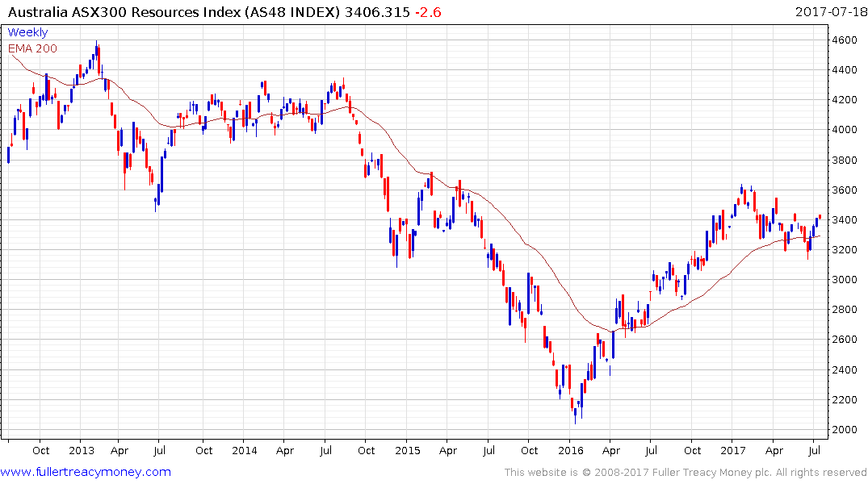Open the www.fullertreacymoney.com link
Viewport: 868px width, 484px height.
pyautogui.click(x=86, y=472)
